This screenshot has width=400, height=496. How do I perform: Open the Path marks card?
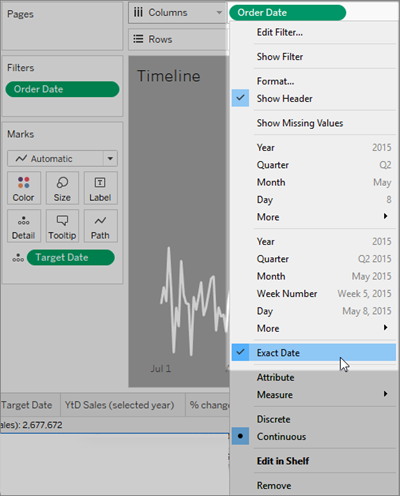pos(100,226)
